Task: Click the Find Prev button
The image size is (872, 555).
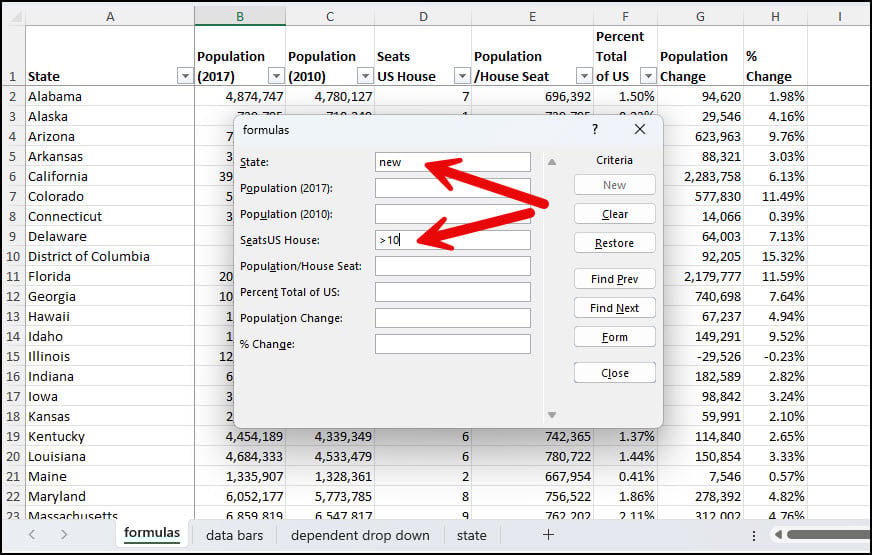Action: point(615,279)
